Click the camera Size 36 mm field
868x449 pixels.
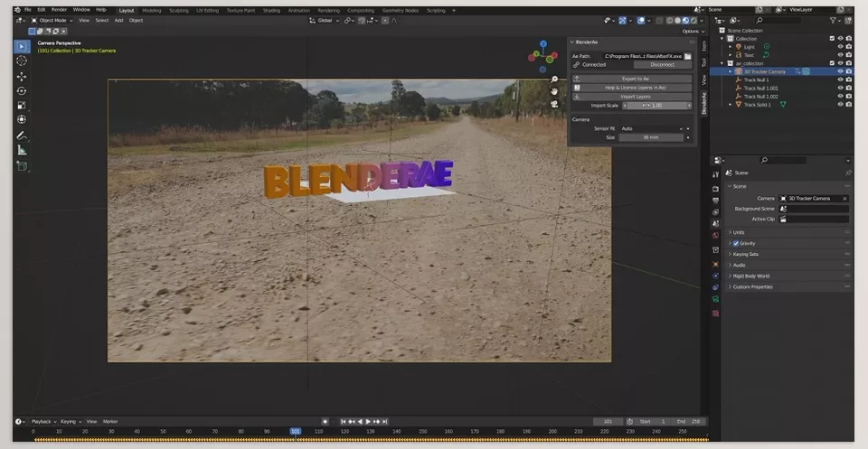click(x=651, y=137)
